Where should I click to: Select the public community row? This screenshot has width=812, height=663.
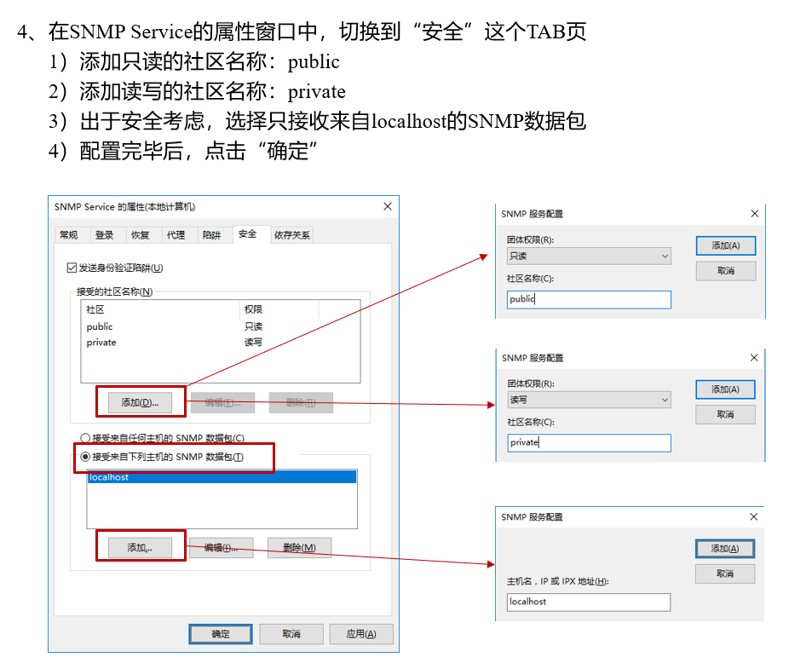click(220, 326)
